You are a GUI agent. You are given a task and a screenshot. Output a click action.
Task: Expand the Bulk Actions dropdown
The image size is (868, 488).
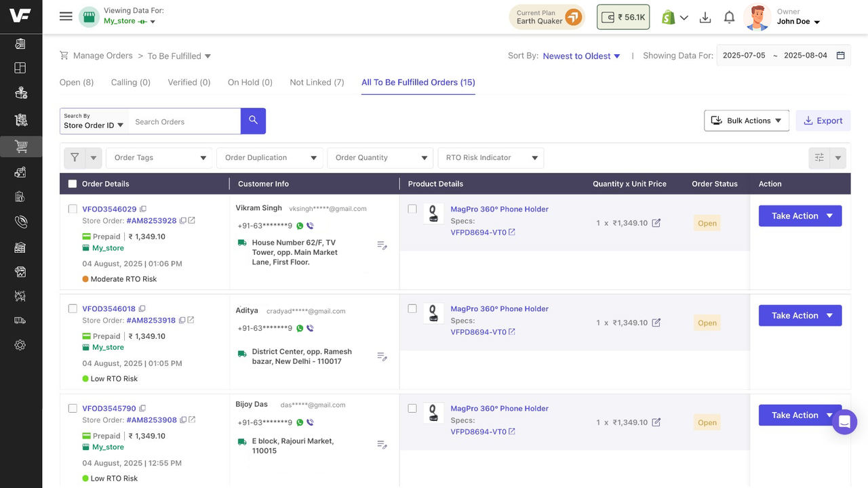coord(747,121)
